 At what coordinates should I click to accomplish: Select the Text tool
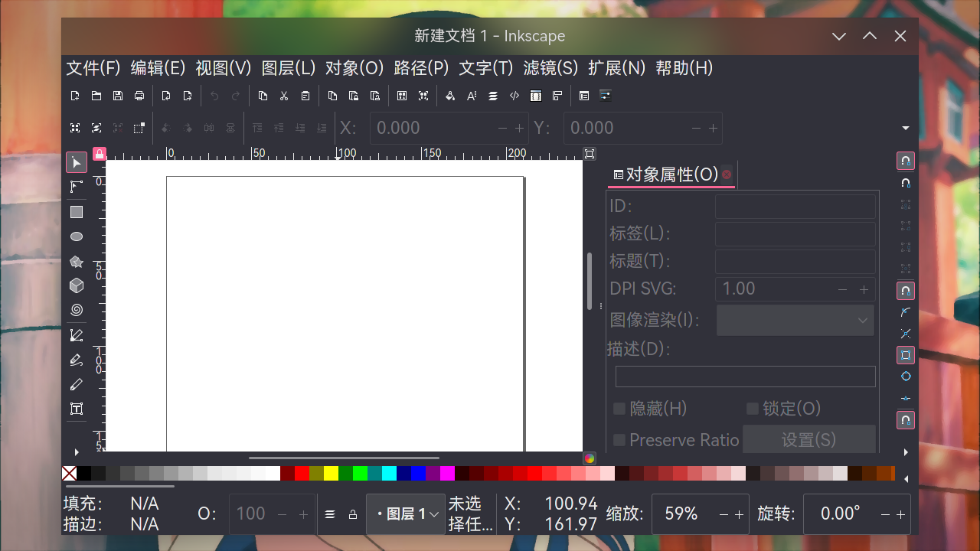tap(76, 408)
